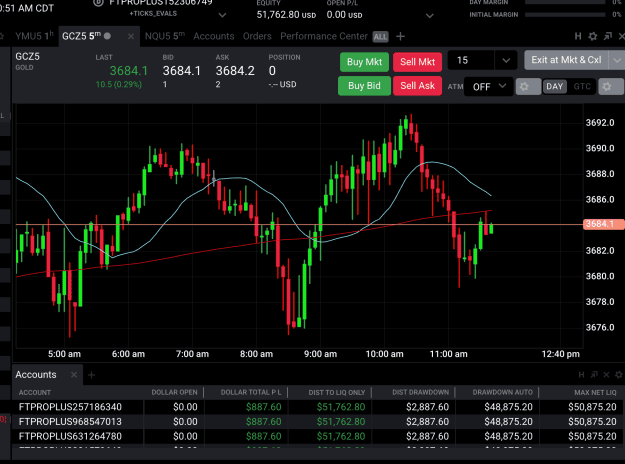Viewport: 625px width, 464px height.
Task: Expand Exit at Mkt & Cxl options arrow
Action: coord(616,60)
